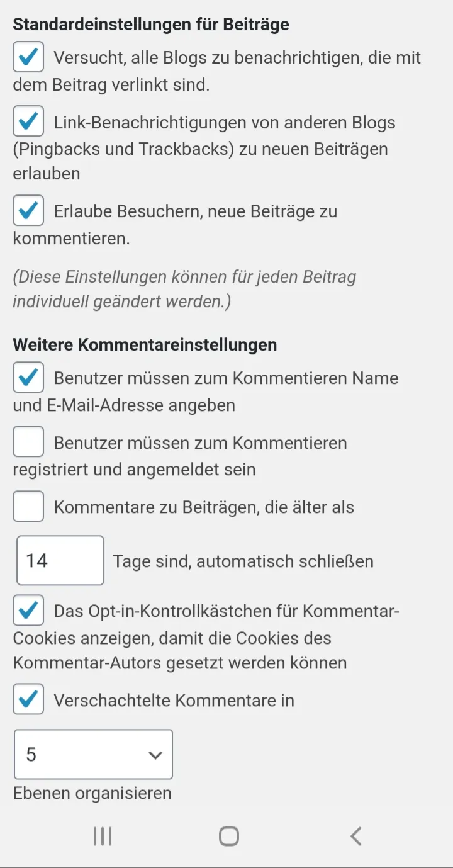Click the chevron arrow of Ebenen dropdown

click(155, 755)
